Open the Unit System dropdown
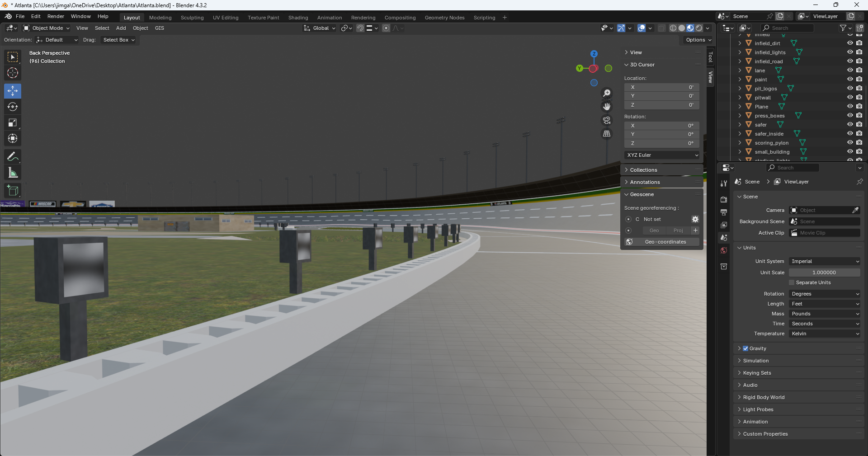868x456 pixels. pyautogui.click(x=825, y=261)
